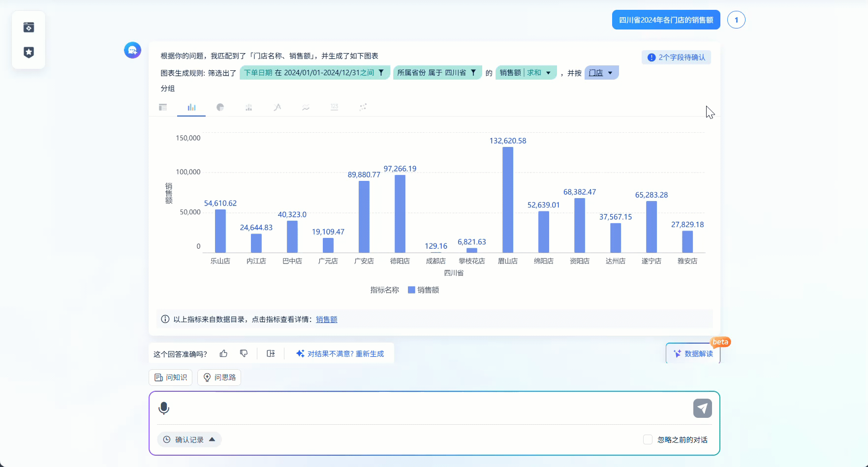Click the send message paper-plane button
The image size is (868, 467).
(703, 408)
